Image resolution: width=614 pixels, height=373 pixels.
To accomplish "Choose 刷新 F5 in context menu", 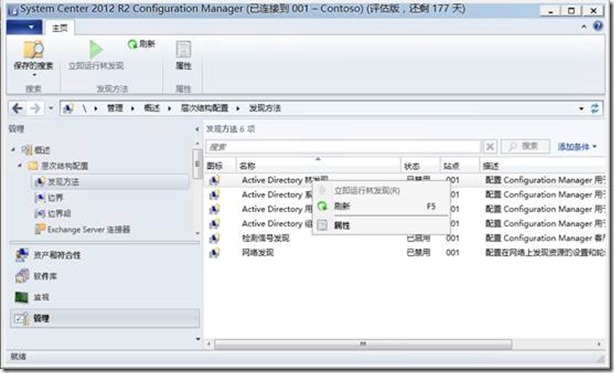I will 381,206.
